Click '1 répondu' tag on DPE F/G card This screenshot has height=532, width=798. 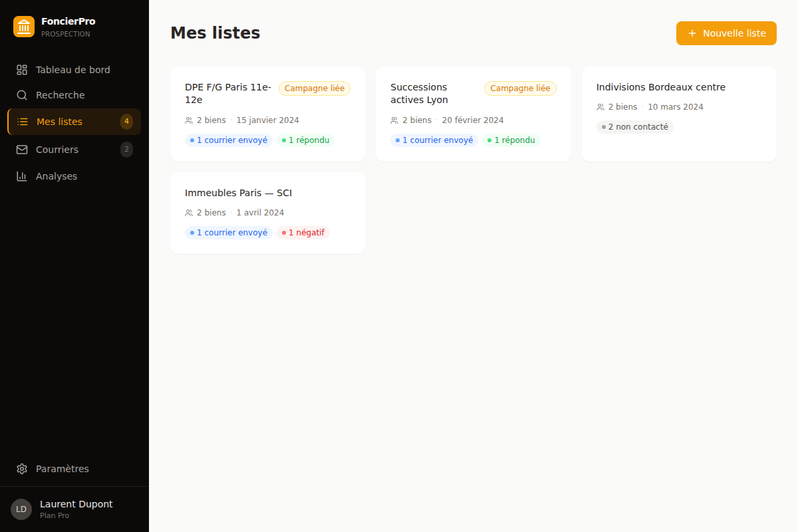point(306,140)
